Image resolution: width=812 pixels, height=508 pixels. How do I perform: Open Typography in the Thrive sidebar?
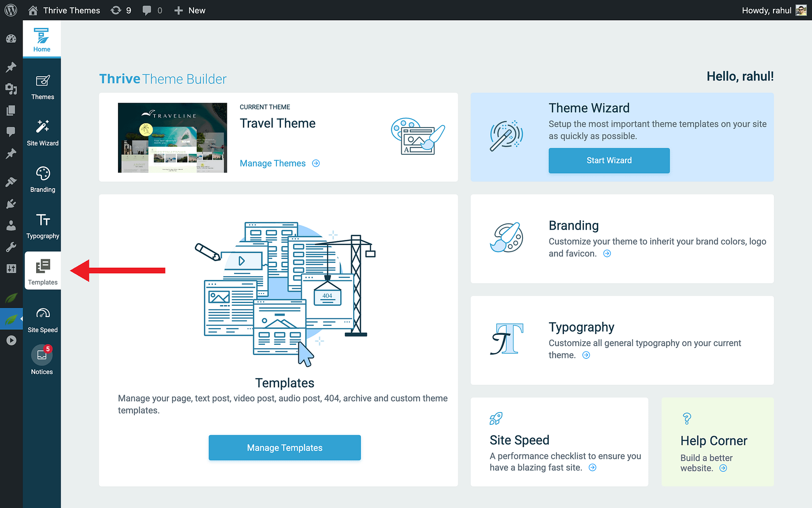tap(42, 226)
